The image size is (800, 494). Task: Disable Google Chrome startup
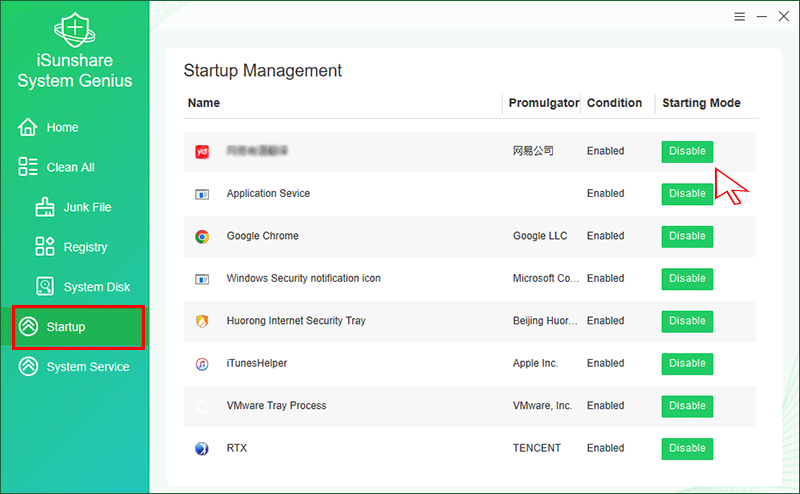(687, 237)
